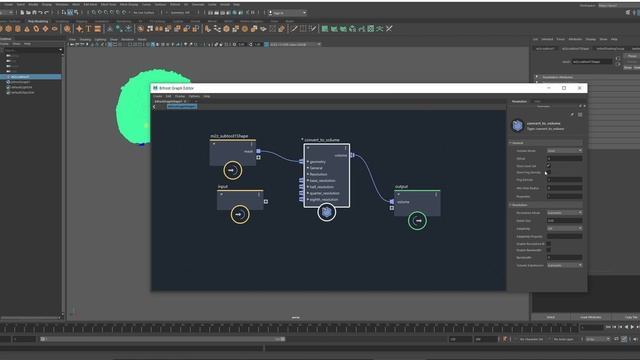Click the mesh output port square
640x360 pixels.
tap(258, 151)
